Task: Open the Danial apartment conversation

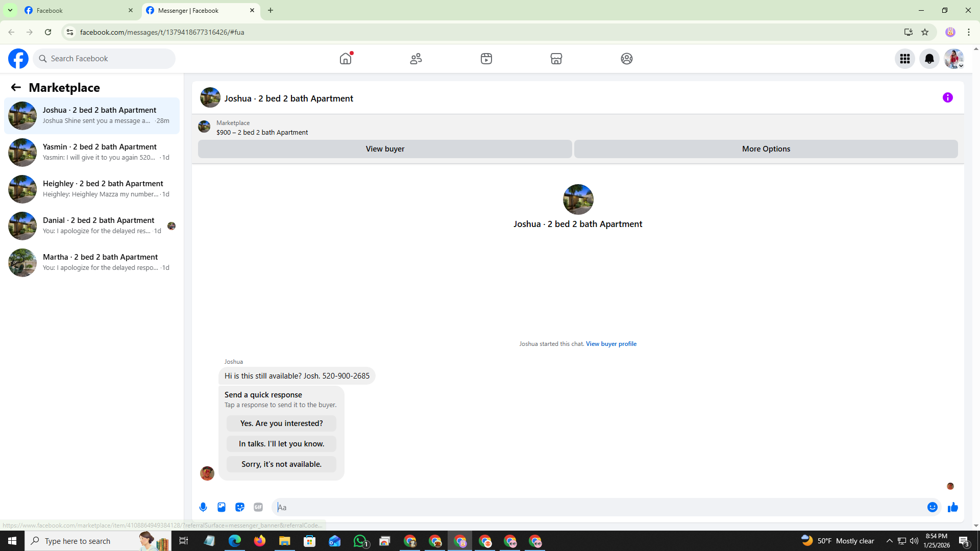Action: tap(92, 226)
